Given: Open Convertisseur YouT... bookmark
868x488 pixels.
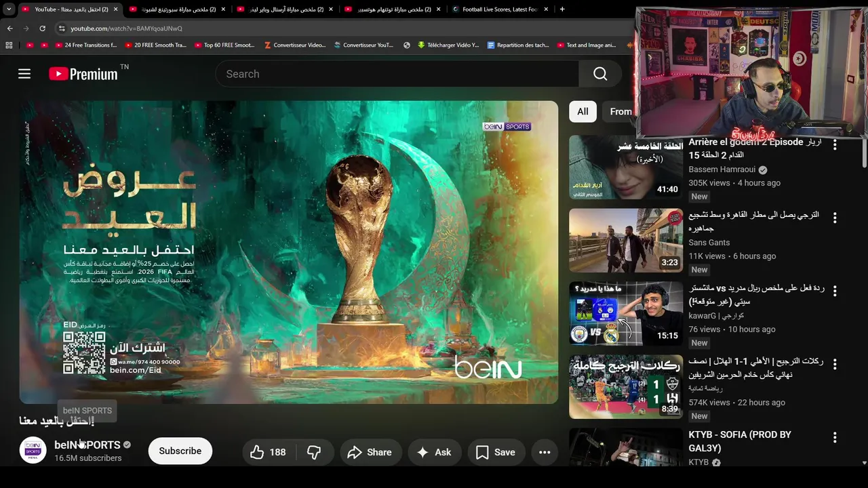Looking at the screenshot, I should tap(363, 45).
